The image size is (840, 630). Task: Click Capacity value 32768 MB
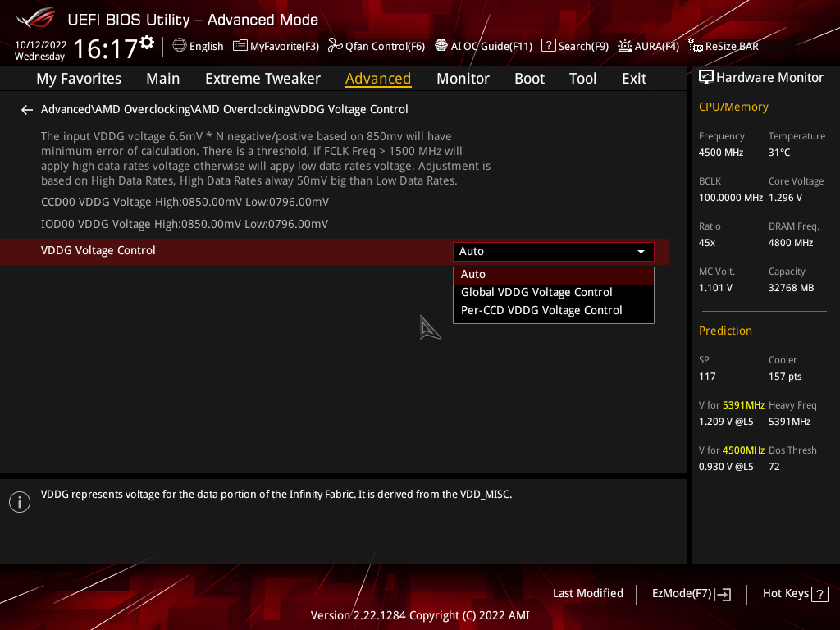point(791,288)
